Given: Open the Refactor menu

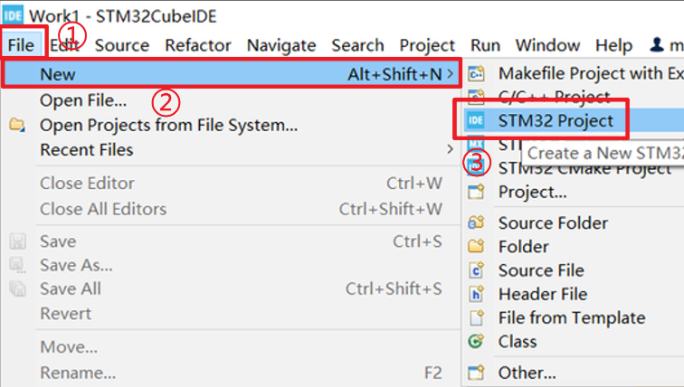Looking at the screenshot, I should coord(198,45).
